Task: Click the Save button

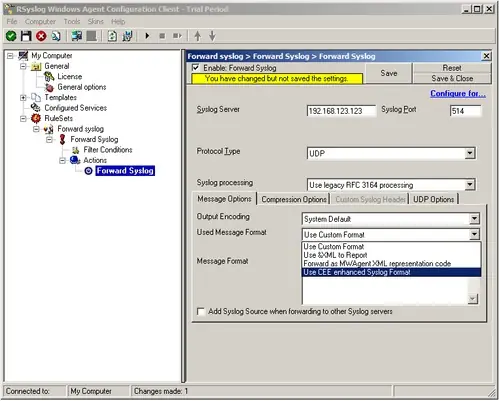Action: (389, 73)
